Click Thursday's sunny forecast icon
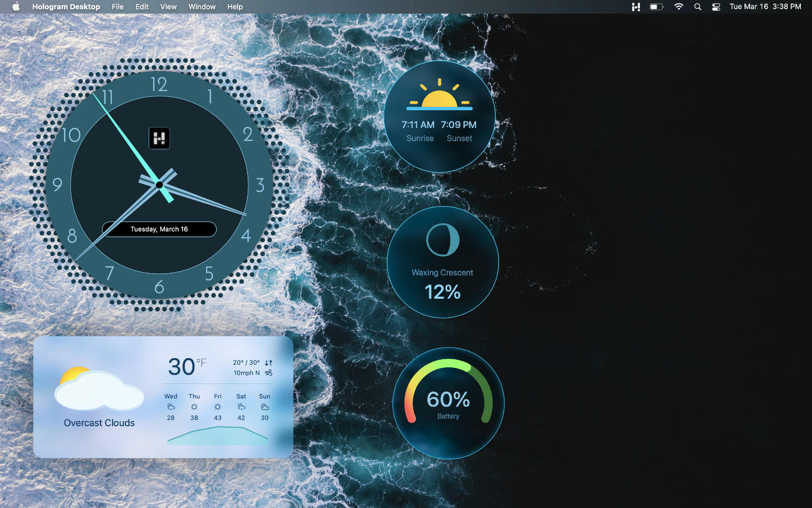 [194, 407]
